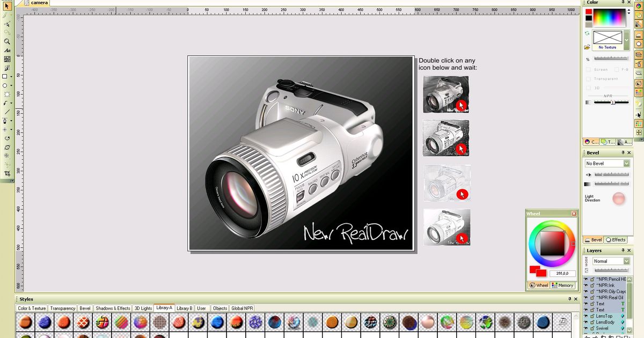
Task: Hide the ~NPR:Real Oil layer
Action: pos(586,298)
